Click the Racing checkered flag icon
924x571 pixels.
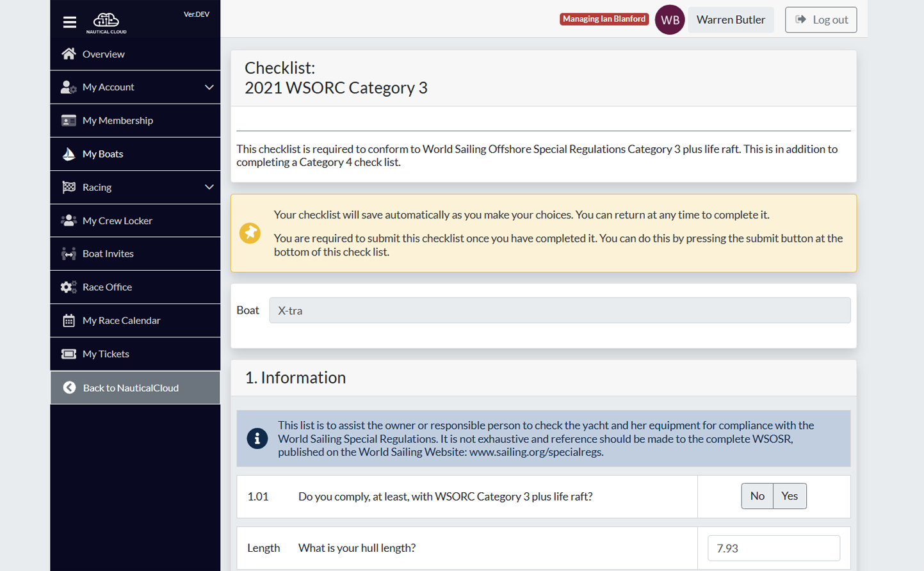69,187
